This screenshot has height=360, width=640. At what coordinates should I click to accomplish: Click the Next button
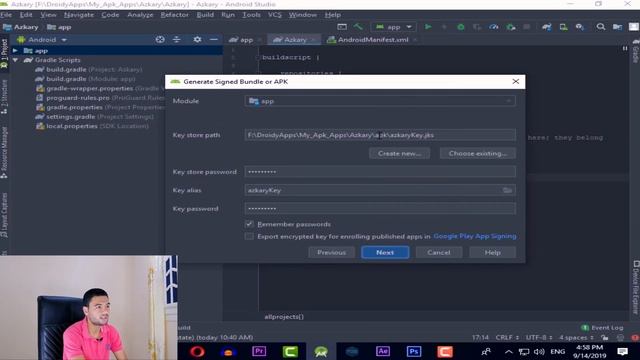385,252
